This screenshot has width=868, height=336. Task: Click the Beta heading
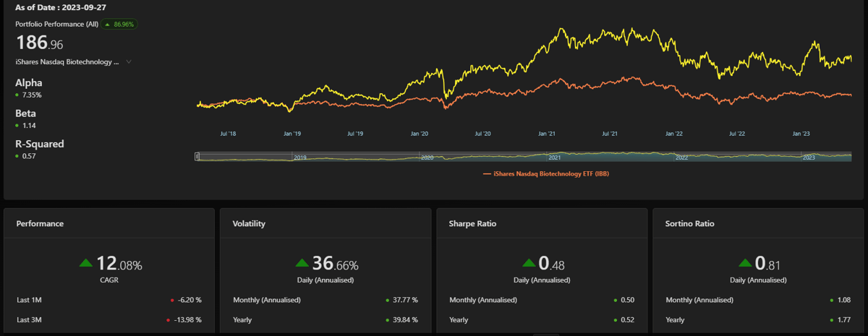(x=26, y=113)
